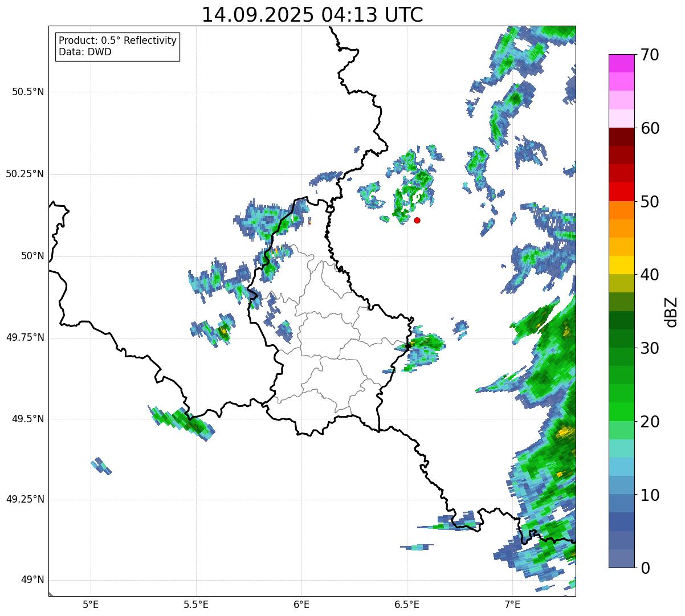Viewport: 685px width, 616px height.
Task: Click the 'dBZ' colorbar axis label
Action: coord(671,311)
